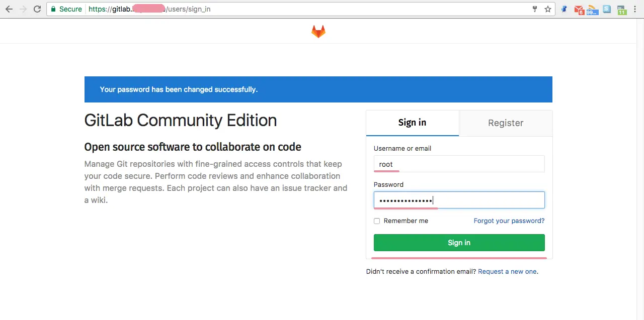Image resolution: width=644 pixels, height=320 pixels.
Task: Switch to the Register tab
Action: click(x=506, y=123)
